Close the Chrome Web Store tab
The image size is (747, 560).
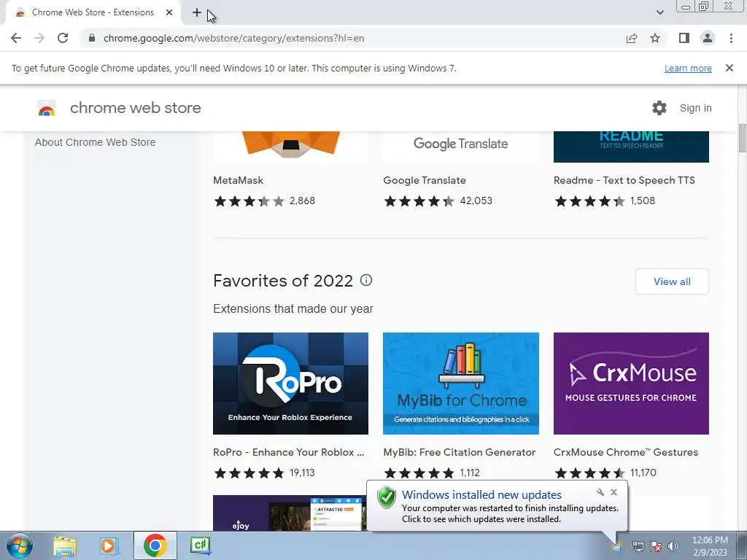point(169,12)
